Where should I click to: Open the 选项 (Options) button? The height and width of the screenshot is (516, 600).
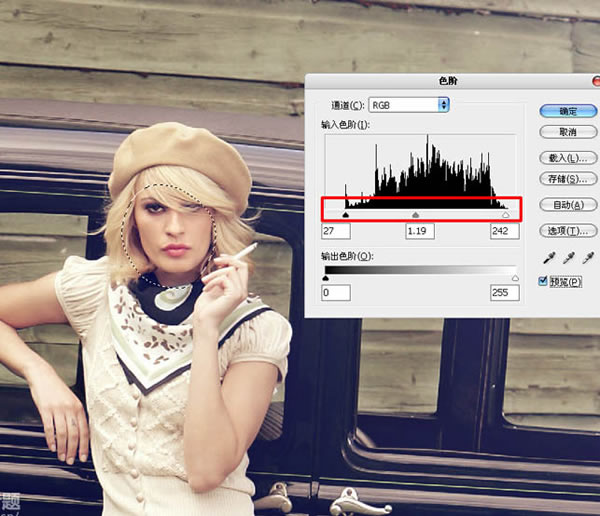click(x=561, y=231)
